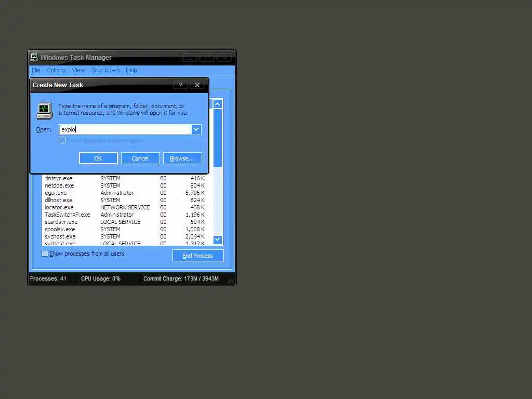Click the Task Manager resize grip corner
Viewport: 532px width, 399px height.
(231, 281)
